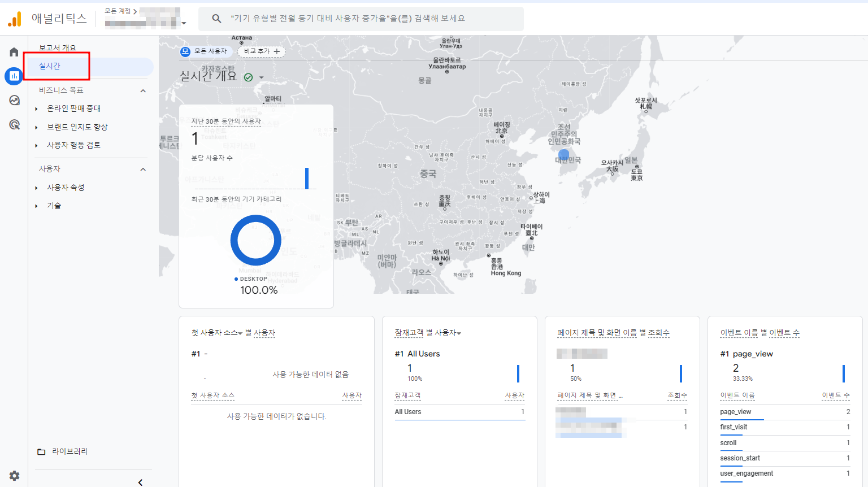Click the Google Analytics logo
Image resolution: width=868 pixels, height=487 pixels.
point(15,19)
